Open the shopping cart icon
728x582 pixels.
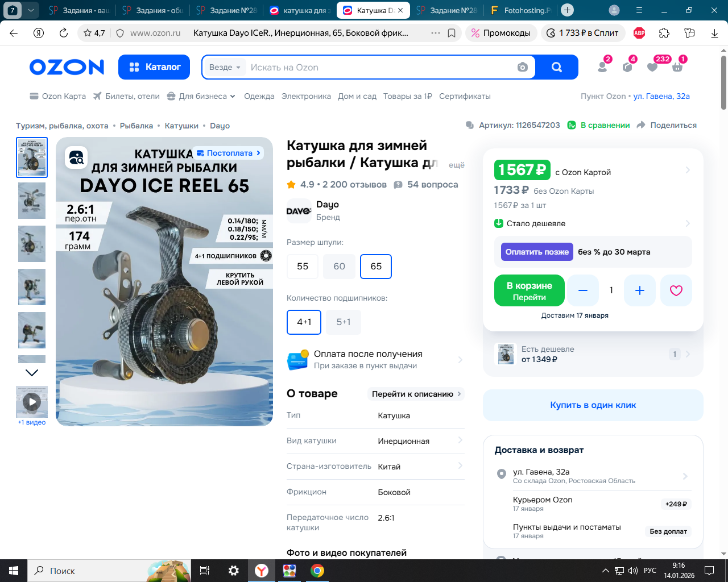tap(677, 66)
